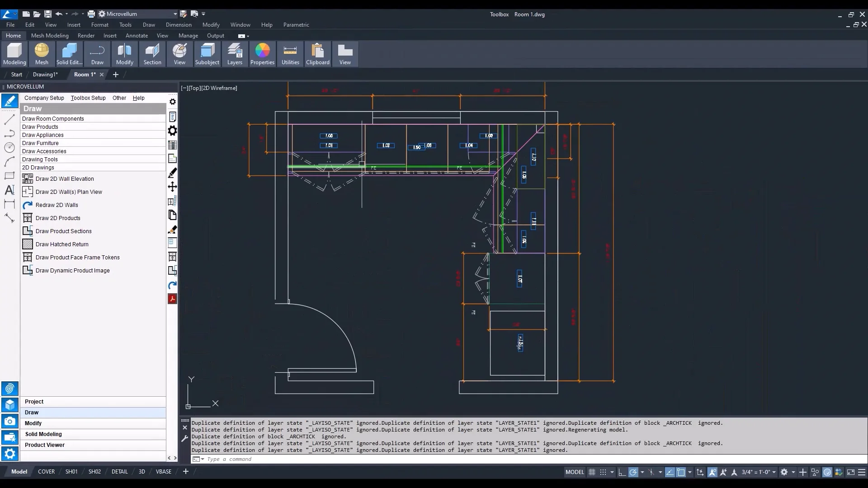Viewport: 868px width, 488px height.
Task: Select the Line drawing tool
Action: click(x=9, y=119)
